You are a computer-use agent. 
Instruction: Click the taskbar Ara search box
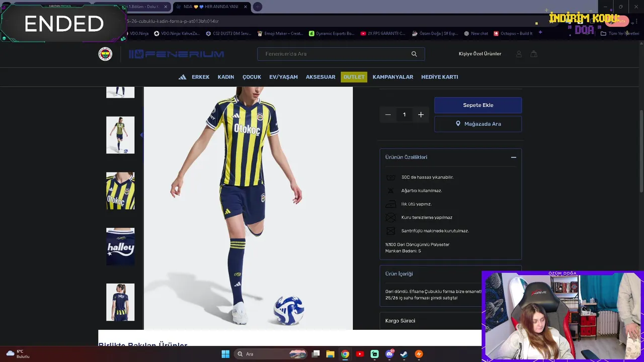[271, 354]
